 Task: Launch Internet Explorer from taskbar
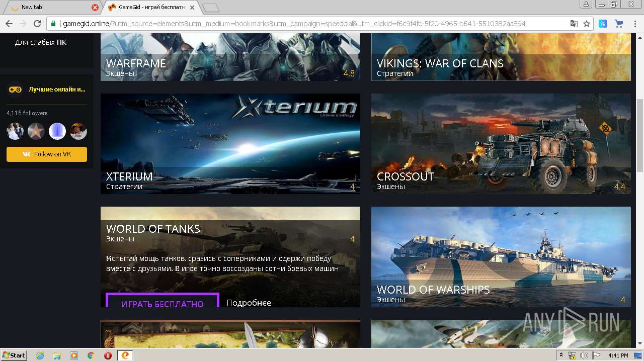click(x=40, y=355)
